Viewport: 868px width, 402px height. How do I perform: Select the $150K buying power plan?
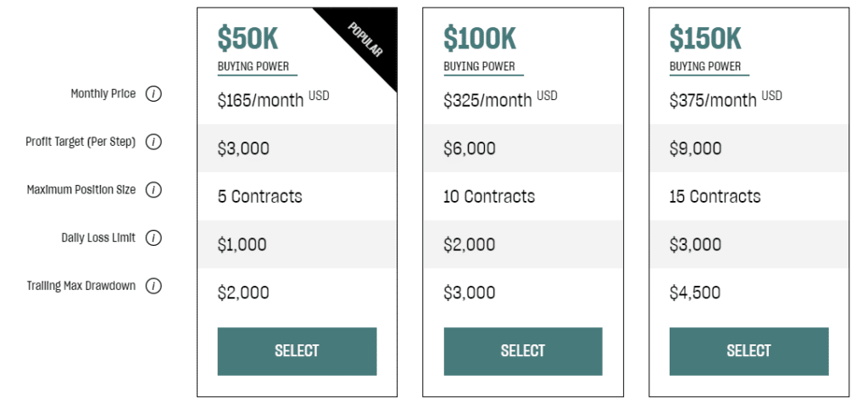coord(749,351)
